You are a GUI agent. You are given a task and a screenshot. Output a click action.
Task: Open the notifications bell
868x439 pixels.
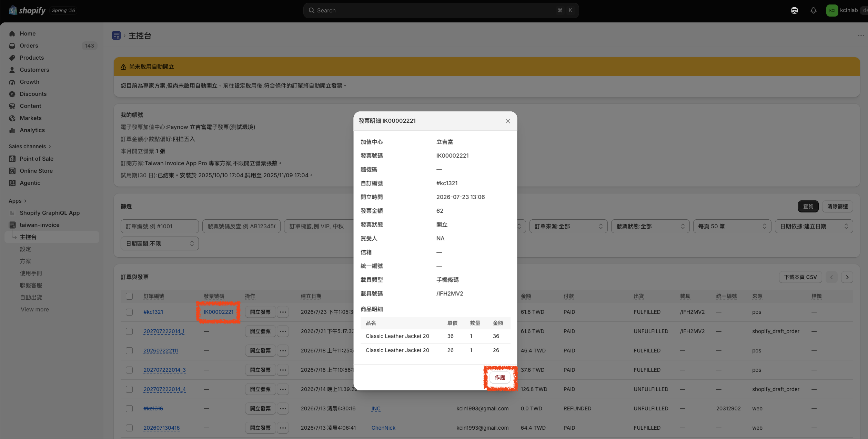pyautogui.click(x=813, y=10)
